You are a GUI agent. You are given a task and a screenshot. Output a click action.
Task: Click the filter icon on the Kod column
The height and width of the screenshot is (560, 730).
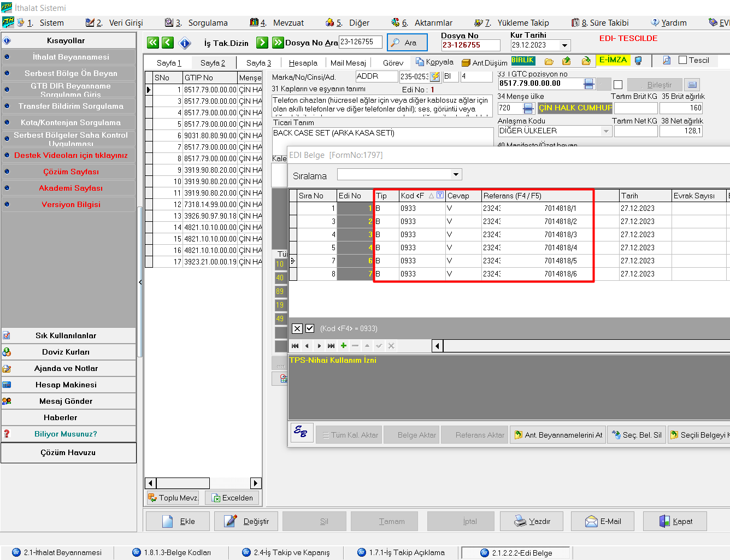[440, 195]
